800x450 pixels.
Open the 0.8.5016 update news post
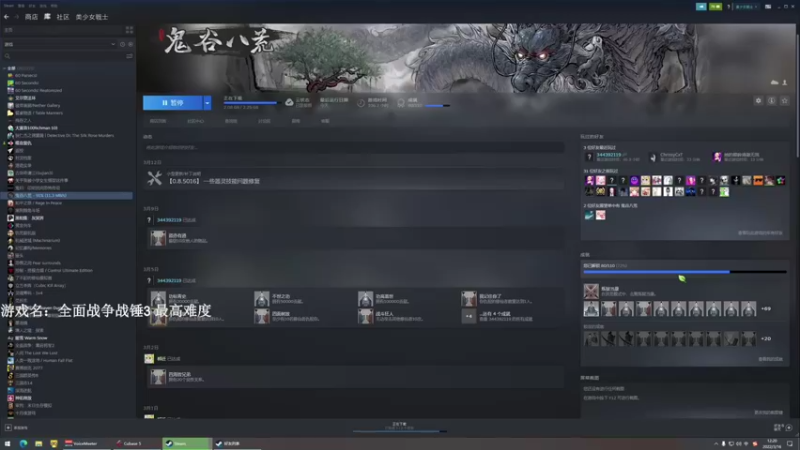pos(213,181)
